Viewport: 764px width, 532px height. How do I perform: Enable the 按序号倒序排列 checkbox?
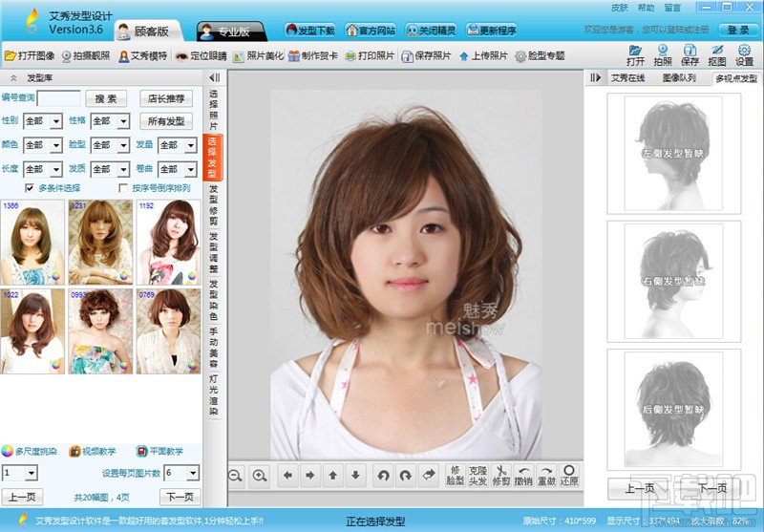point(123,187)
